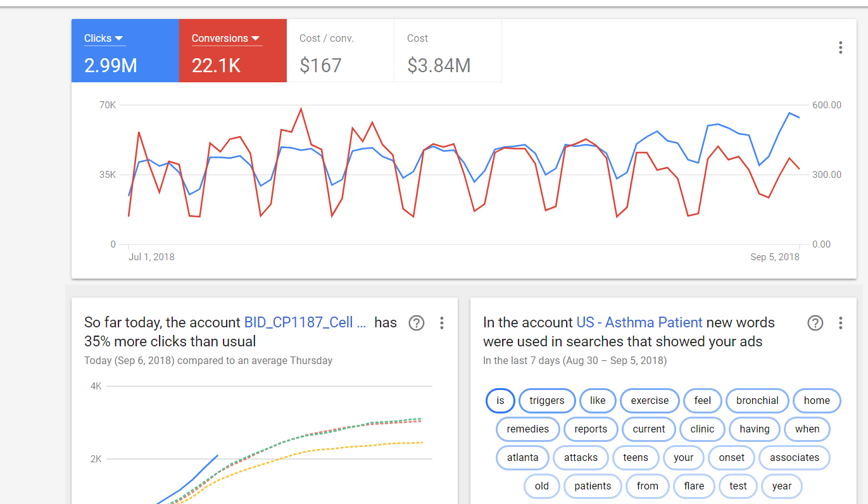Open the US - Asthma Patient account link
The width and height of the screenshot is (868, 504).
pyautogui.click(x=639, y=322)
